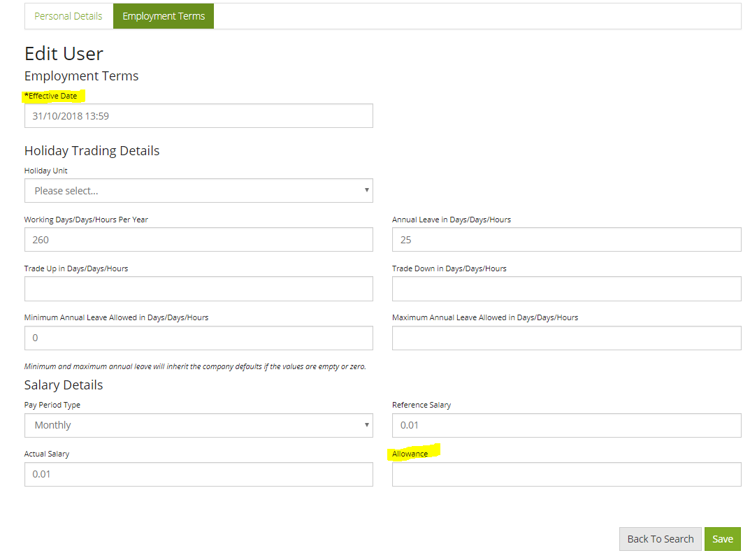Click the Save button
Image resolution: width=750 pixels, height=560 pixels.
pos(723,538)
